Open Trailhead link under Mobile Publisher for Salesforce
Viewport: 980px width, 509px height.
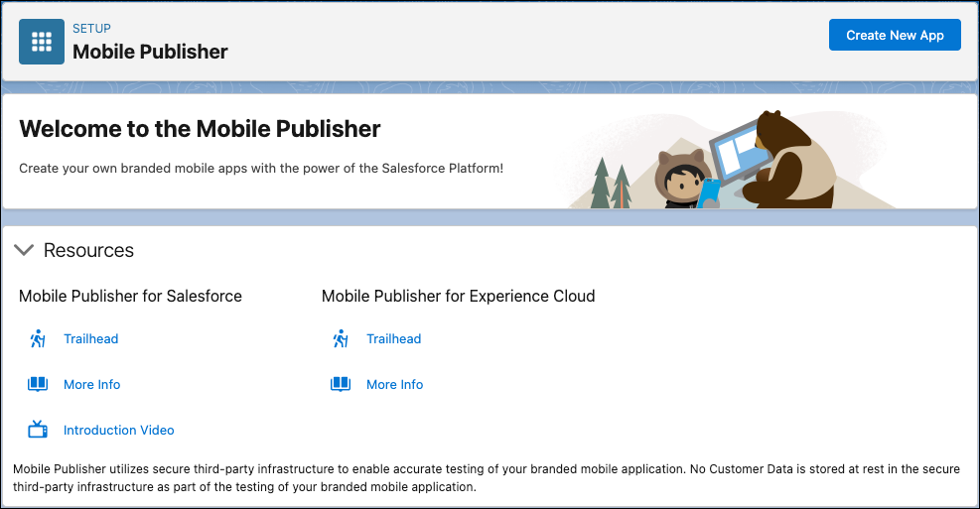(90, 338)
